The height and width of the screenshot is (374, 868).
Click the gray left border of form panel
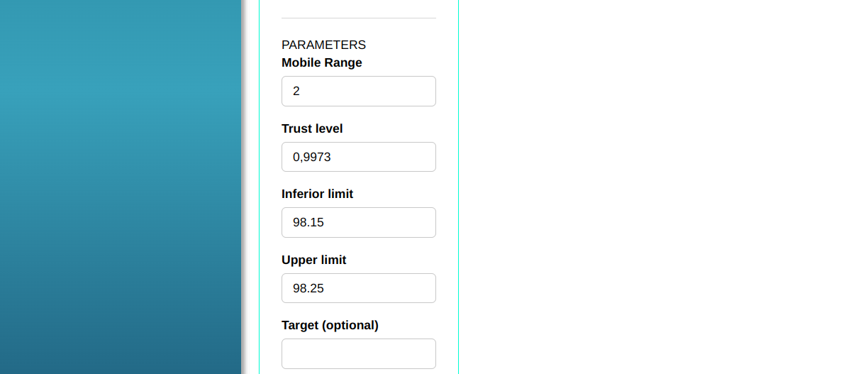tap(259, 185)
